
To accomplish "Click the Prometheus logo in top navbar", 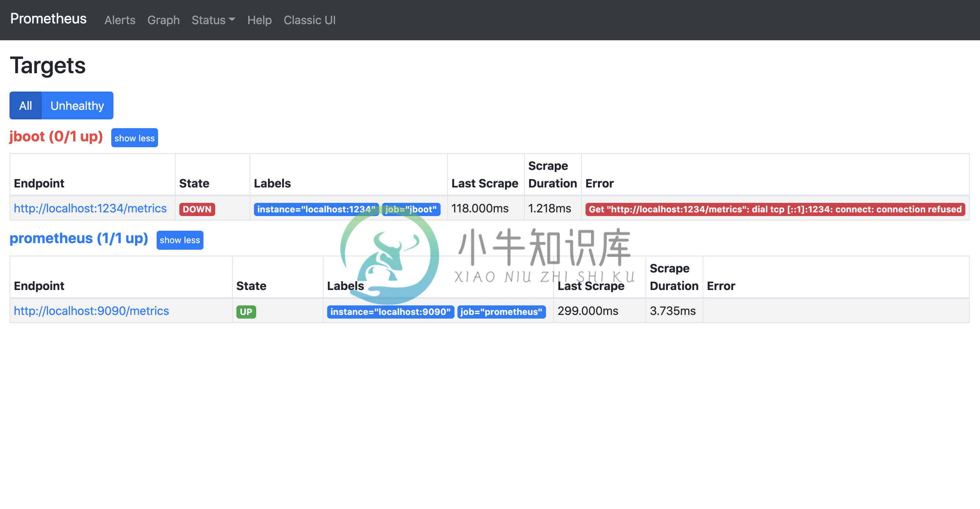I will coord(48,19).
